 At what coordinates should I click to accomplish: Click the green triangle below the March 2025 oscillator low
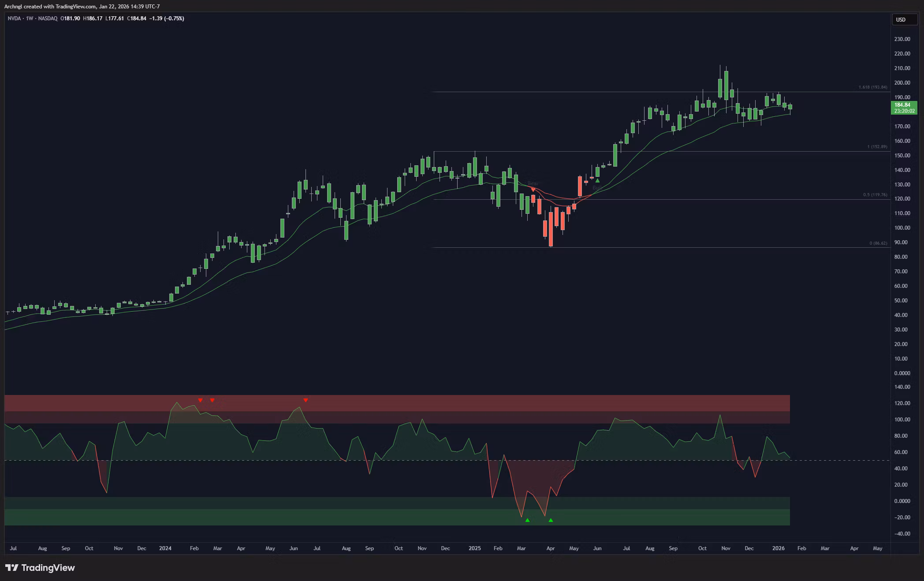[527, 520]
